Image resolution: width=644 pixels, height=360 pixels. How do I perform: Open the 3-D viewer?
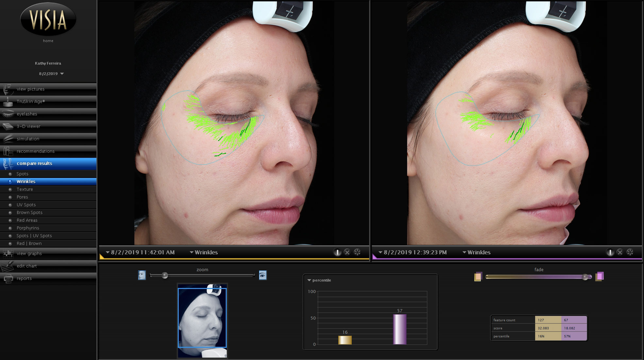pyautogui.click(x=28, y=126)
